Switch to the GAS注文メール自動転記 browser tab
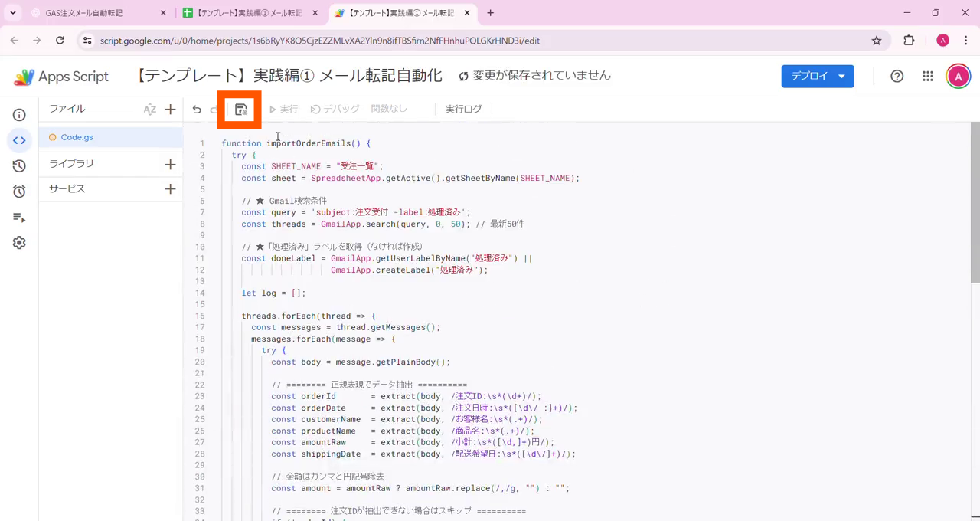Viewport: 980px width, 521px height. tap(84, 12)
